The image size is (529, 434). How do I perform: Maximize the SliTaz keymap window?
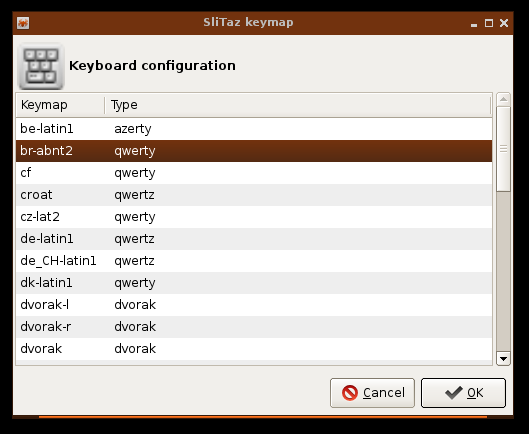coord(489,23)
